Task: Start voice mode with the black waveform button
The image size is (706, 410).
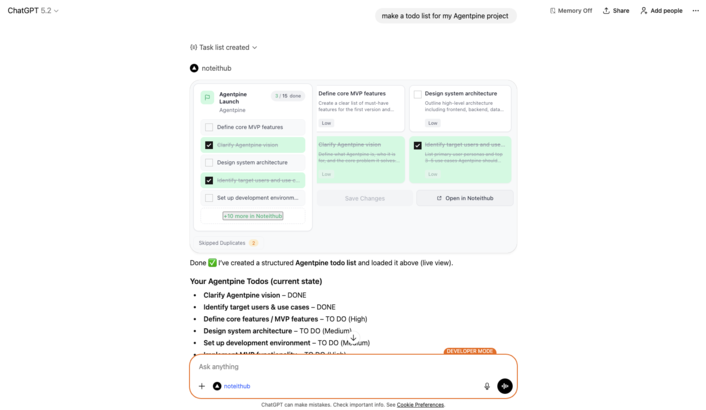Action: [505, 386]
